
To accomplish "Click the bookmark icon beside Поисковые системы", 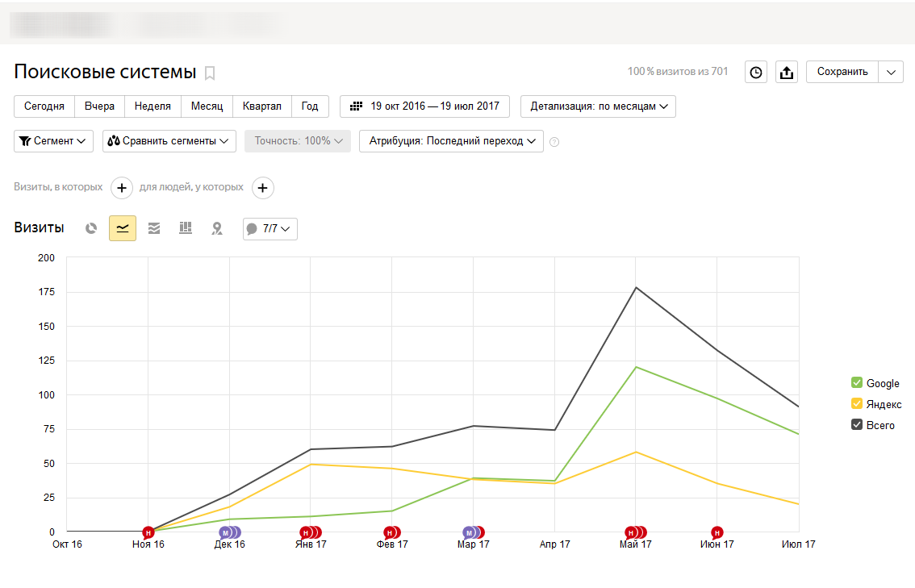I will click(x=210, y=73).
